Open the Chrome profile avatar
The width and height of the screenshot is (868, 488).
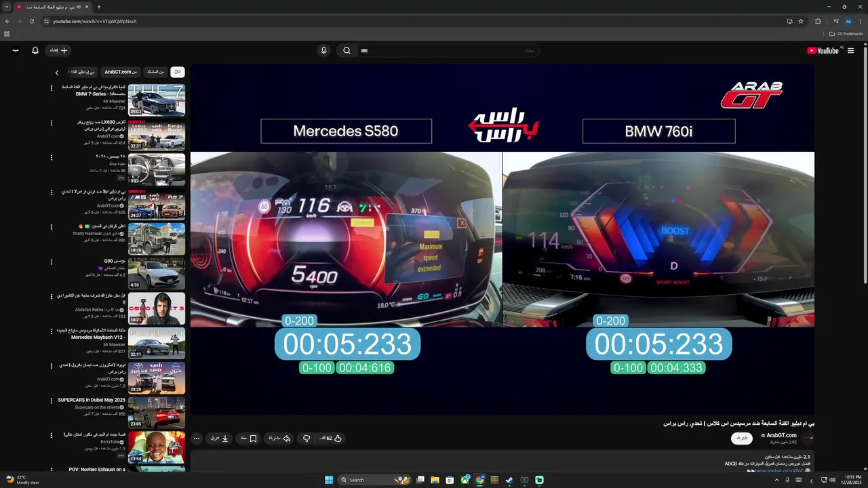848,21
